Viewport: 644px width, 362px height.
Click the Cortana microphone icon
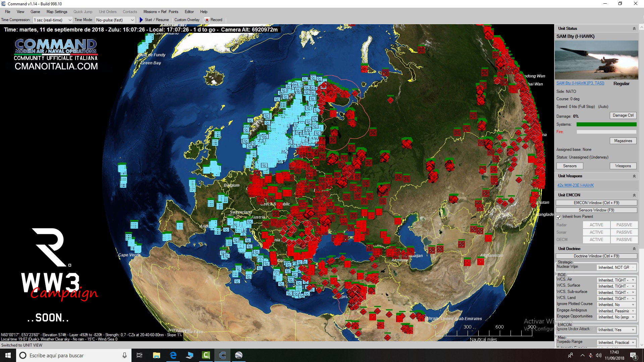[124, 355]
